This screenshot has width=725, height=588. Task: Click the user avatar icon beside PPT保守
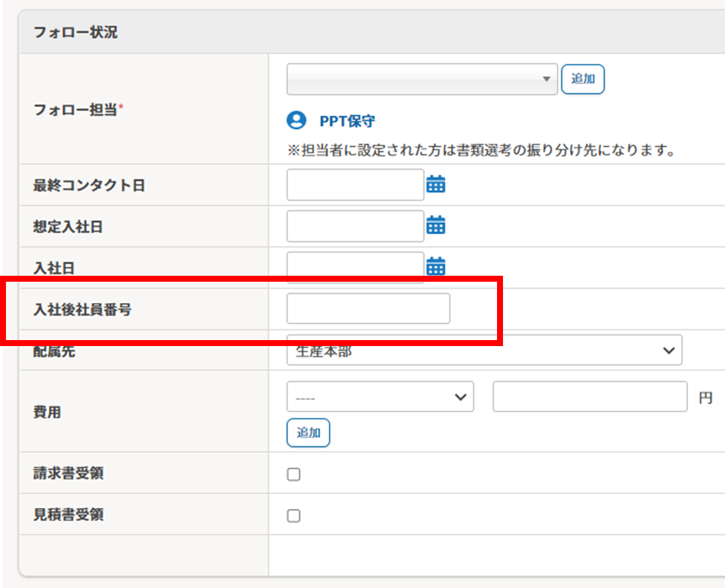tap(296, 121)
